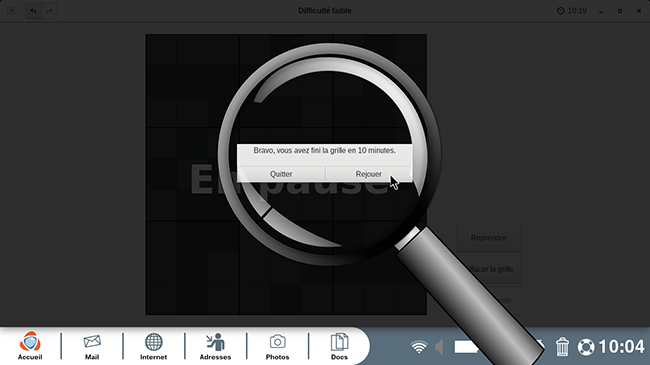Click the Reprendre button to resume
This screenshot has height=365, width=650.
(x=488, y=238)
